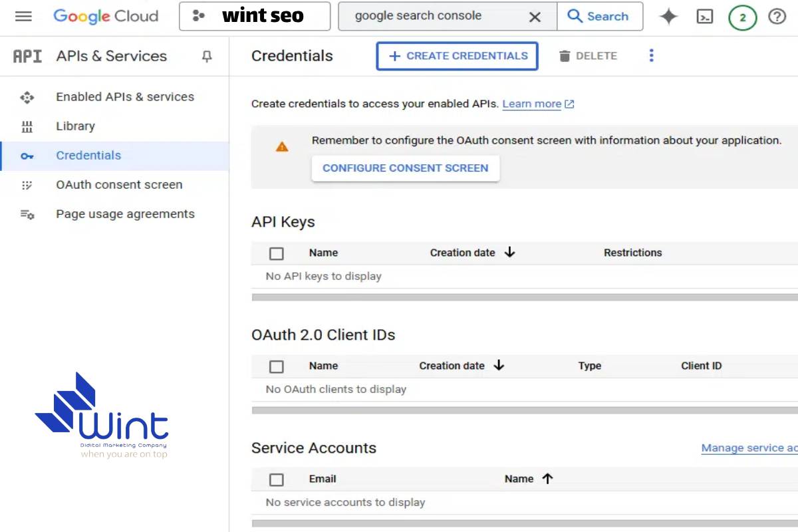Click the Service Accounts Email column header

323,479
